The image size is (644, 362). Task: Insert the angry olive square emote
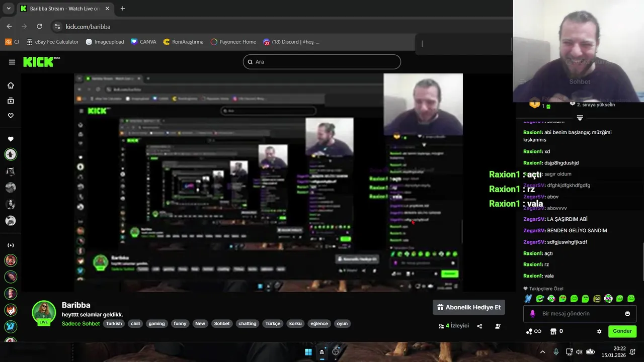click(597, 299)
